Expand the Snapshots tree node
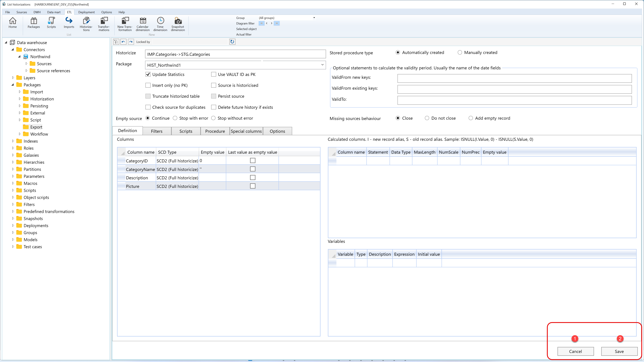This screenshot has height=362, width=644. click(x=13, y=218)
